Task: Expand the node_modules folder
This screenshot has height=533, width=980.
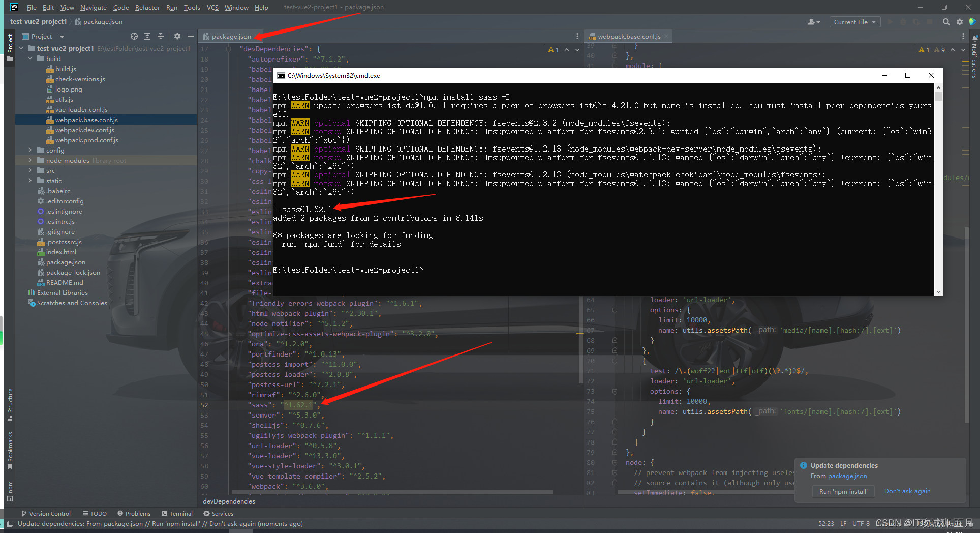Action: (30, 160)
